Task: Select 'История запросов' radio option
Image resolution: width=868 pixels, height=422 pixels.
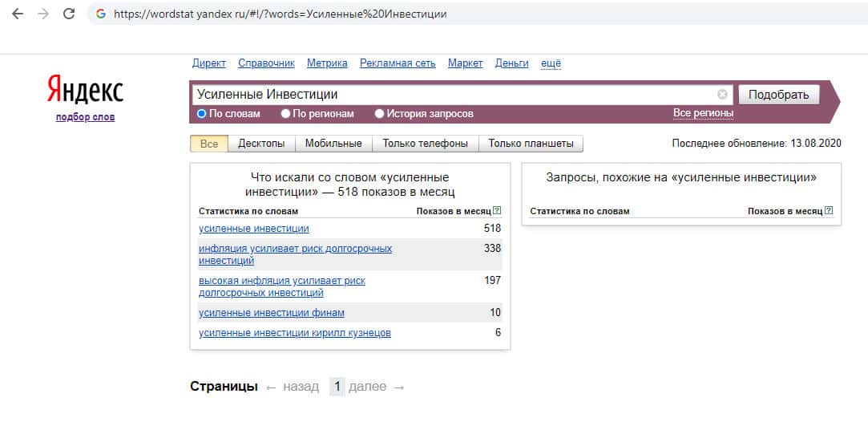Action: tap(380, 114)
